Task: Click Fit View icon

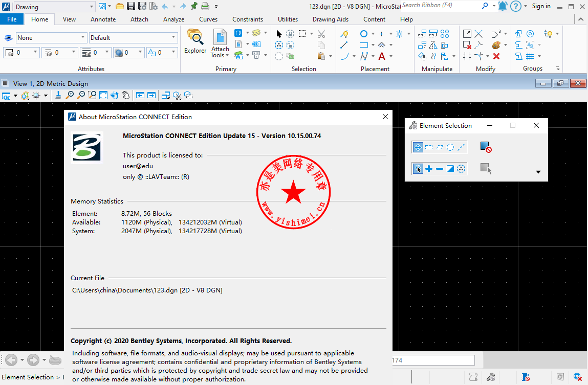Action: point(103,96)
